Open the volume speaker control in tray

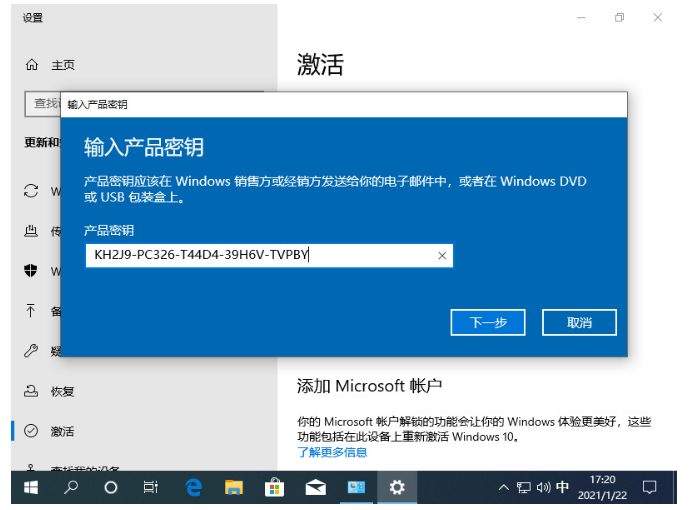543,487
